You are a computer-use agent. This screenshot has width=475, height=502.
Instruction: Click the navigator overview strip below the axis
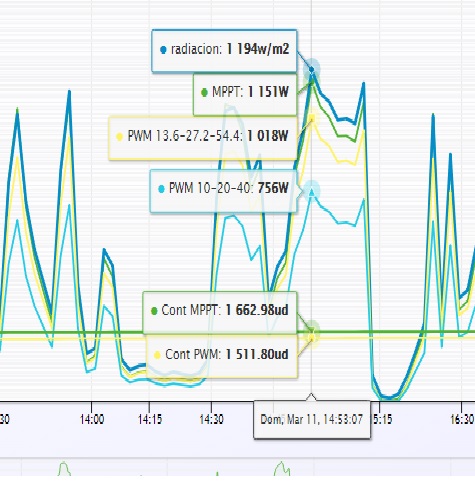[237, 467]
